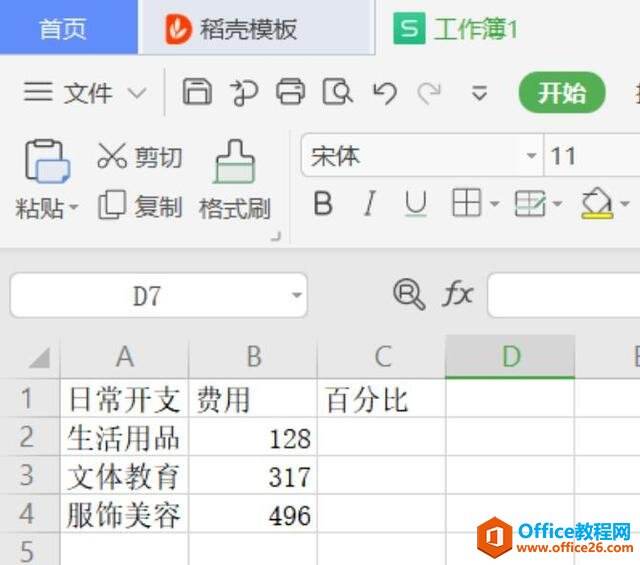Screen dimensions: 640x565
Task: Click the 剪切 scissors button
Action: 140,157
